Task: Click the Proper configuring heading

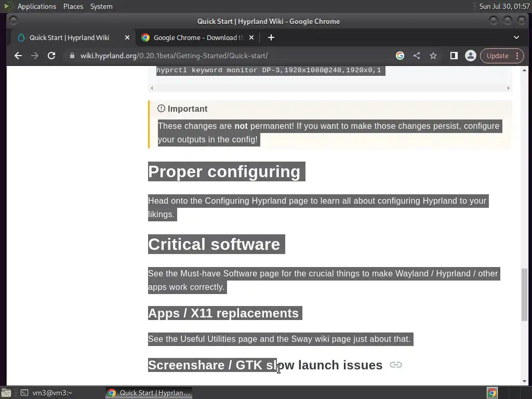Action: click(x=224, y=171)
